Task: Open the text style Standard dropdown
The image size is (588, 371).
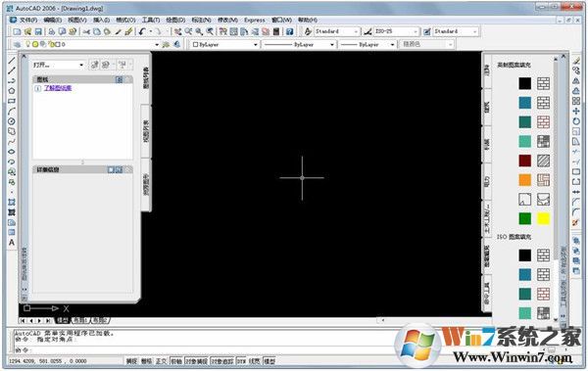Action: [356, 32]
